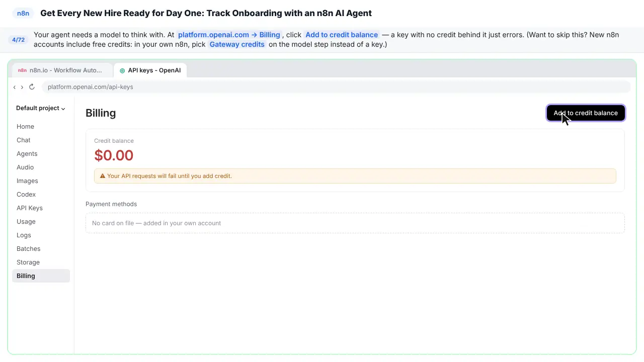The image size is (644, 362).
Task: Open Batches in the sidebar
Action: click(x=41, y=249)
